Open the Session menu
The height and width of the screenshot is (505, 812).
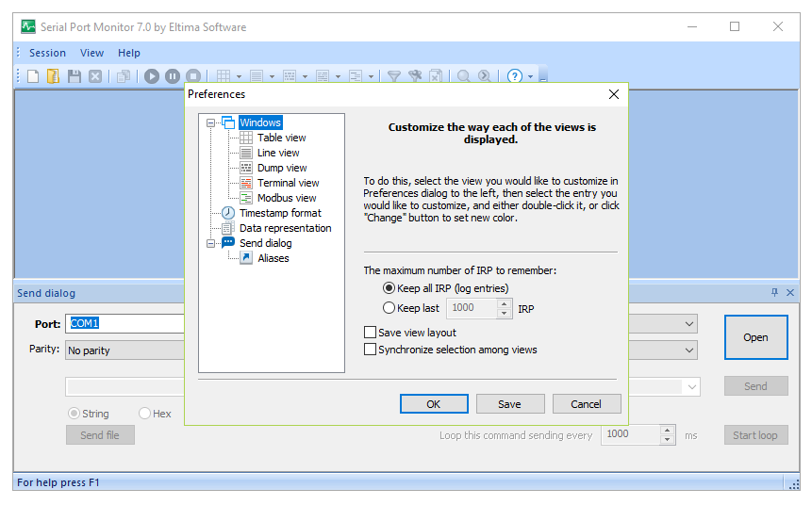[x=47, y=53]
